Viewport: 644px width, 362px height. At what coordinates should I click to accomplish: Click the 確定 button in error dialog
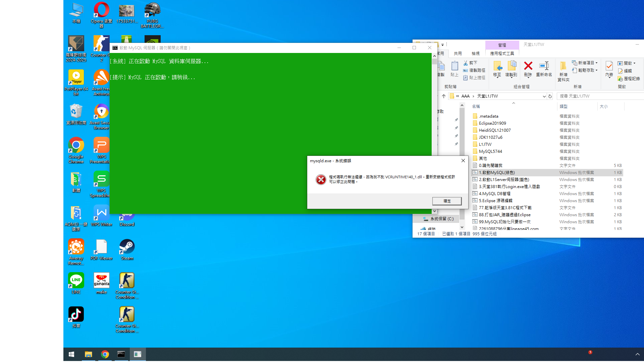[447, 201]
